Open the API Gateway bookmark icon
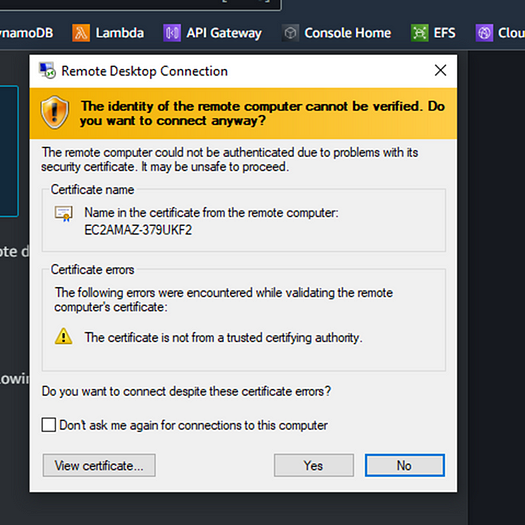Screen dimensions: 525x525 [172, 33]
